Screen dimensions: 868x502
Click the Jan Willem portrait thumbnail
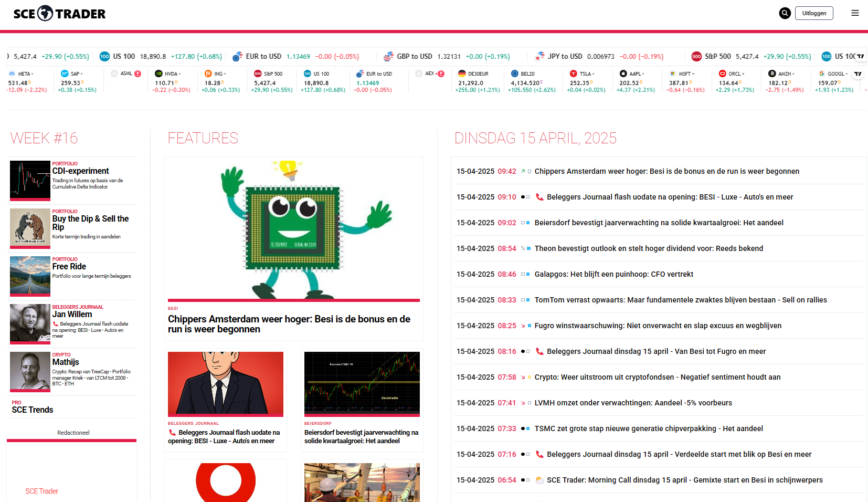pos(30,324)
